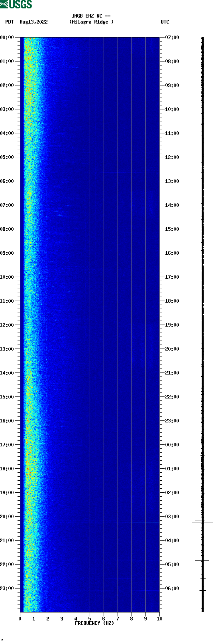Click the (Milagra Ridge ) station name
Image resolution: width=220 pixels, height=644 pixels.
pyautogui.click(x=91, y=22)
